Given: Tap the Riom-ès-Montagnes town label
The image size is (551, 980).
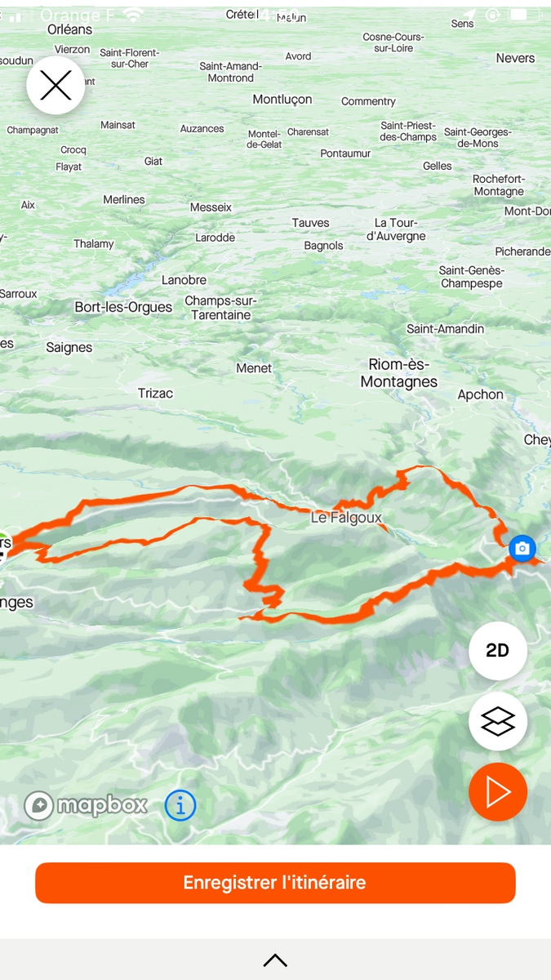Looking at the screenshot, I should click(399, 373).
